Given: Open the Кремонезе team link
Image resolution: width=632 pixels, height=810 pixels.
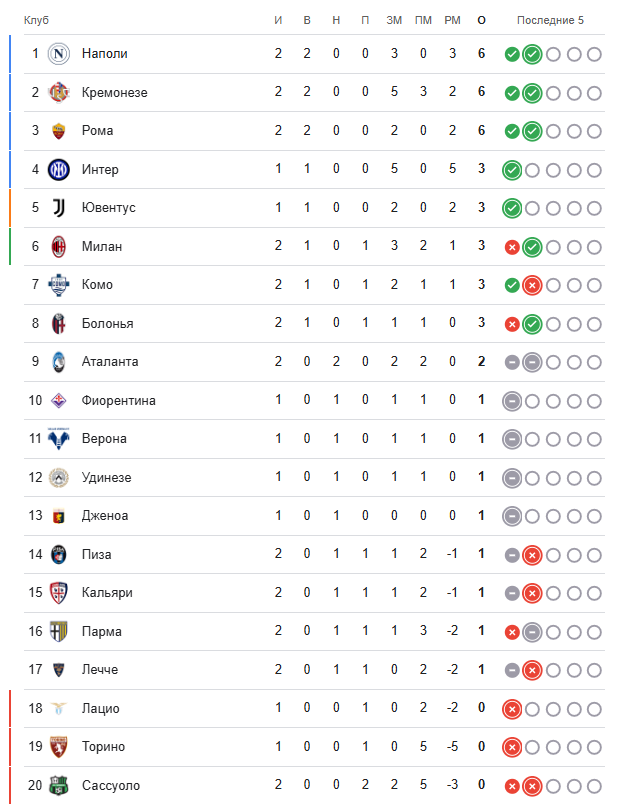Looking at the screenshot, I should click(x=114, y=93).
